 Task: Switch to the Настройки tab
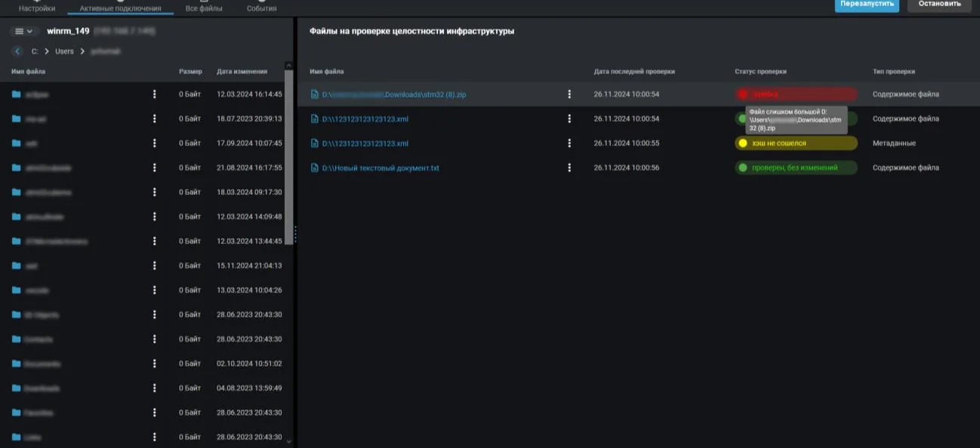37,8
